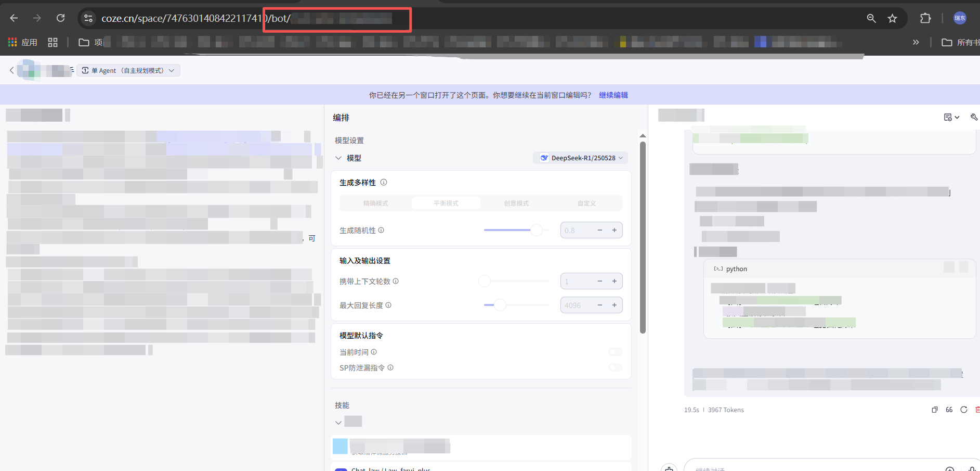
Task: Increase 最大回复长度 with plus
Action: 615,305
